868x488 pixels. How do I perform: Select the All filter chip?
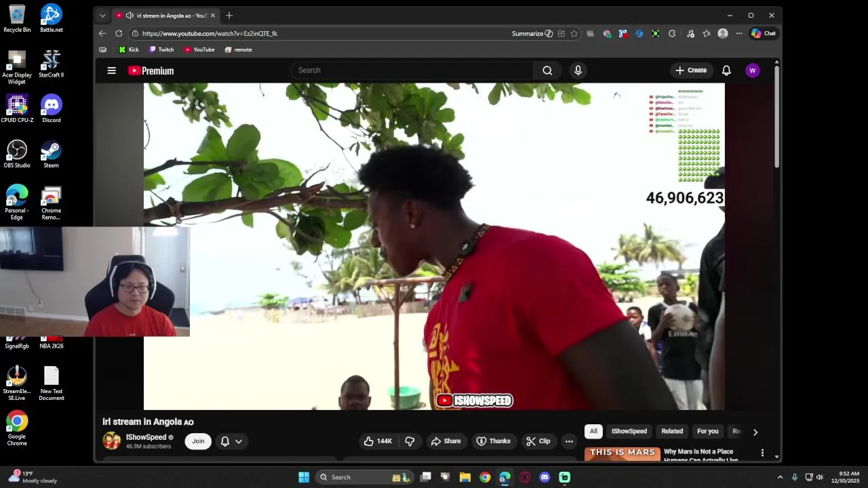tap(593, 431)
